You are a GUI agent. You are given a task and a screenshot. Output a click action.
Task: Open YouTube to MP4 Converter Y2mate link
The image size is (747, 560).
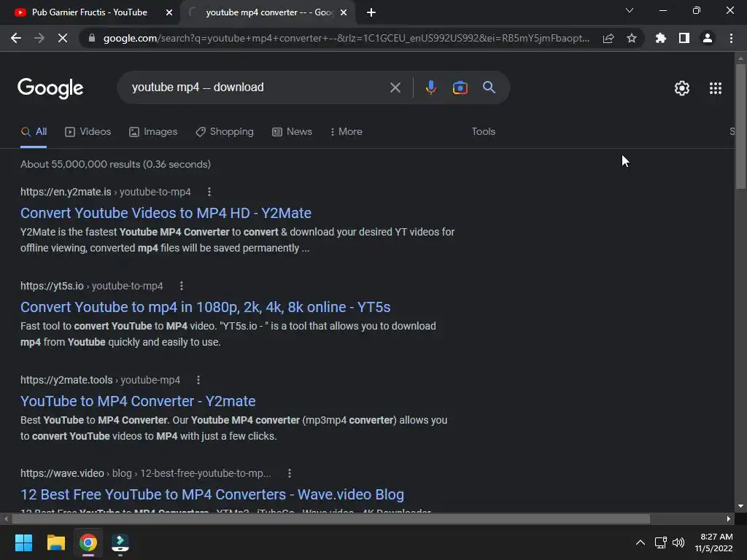click(x=138, y=401)
